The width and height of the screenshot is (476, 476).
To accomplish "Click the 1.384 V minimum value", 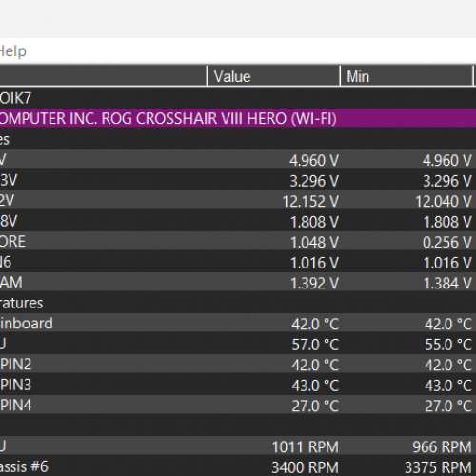I will click(x=447, y=284).
